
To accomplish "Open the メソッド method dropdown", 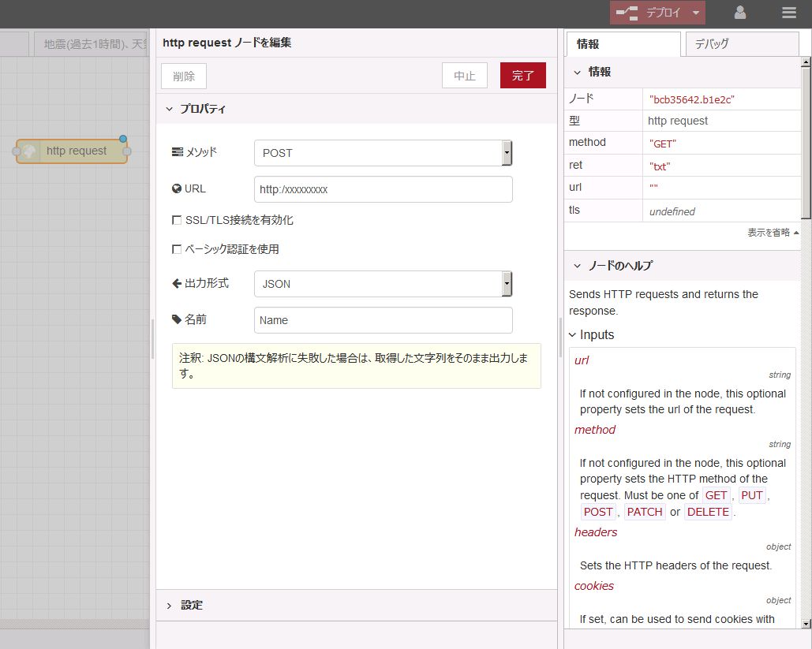I will pos(384,153).
